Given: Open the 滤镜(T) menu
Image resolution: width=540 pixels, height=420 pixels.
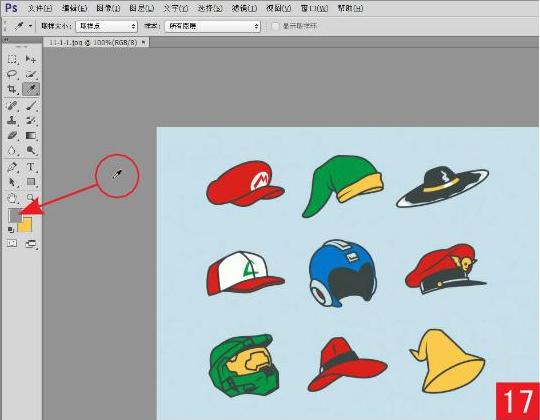Looking at the screenshot, I should [244, 8].
